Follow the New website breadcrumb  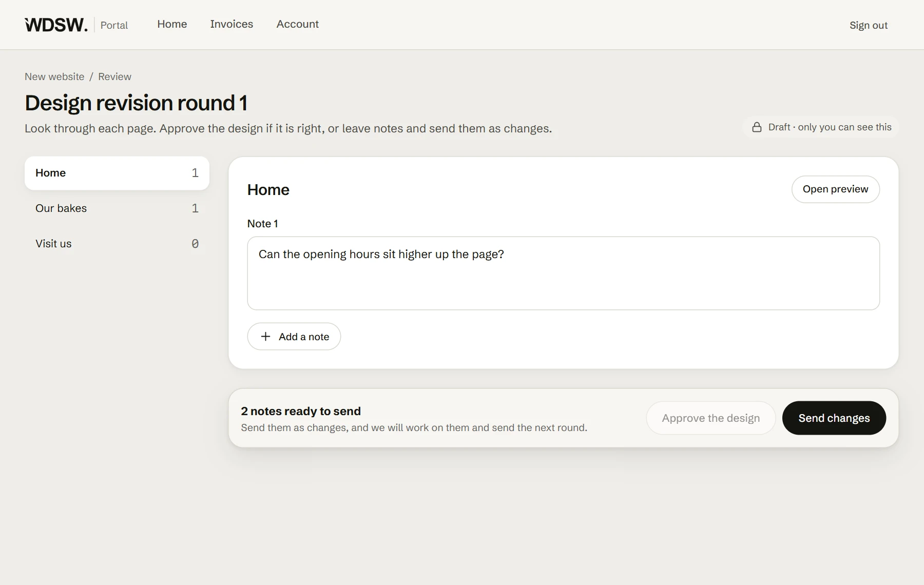click(54, 76)
